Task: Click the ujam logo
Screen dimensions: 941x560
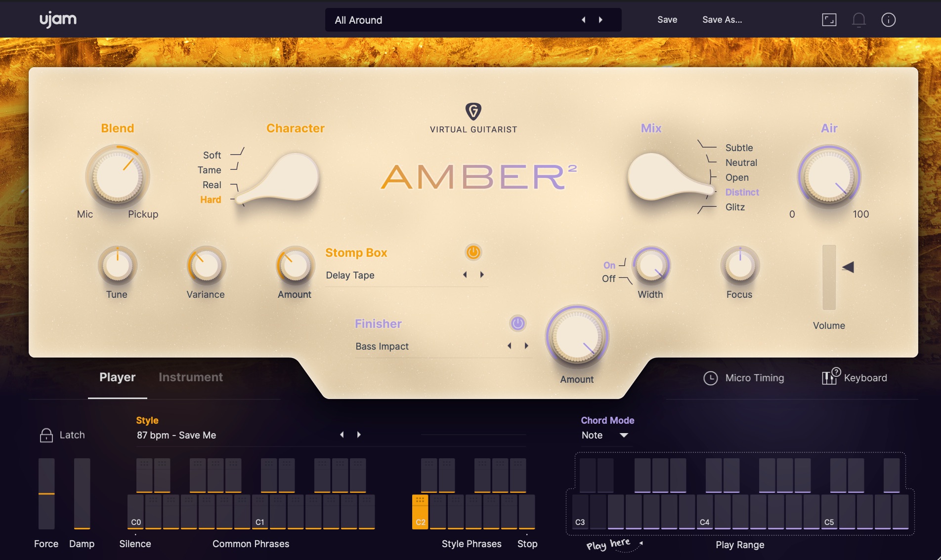Action: [57, 20]
